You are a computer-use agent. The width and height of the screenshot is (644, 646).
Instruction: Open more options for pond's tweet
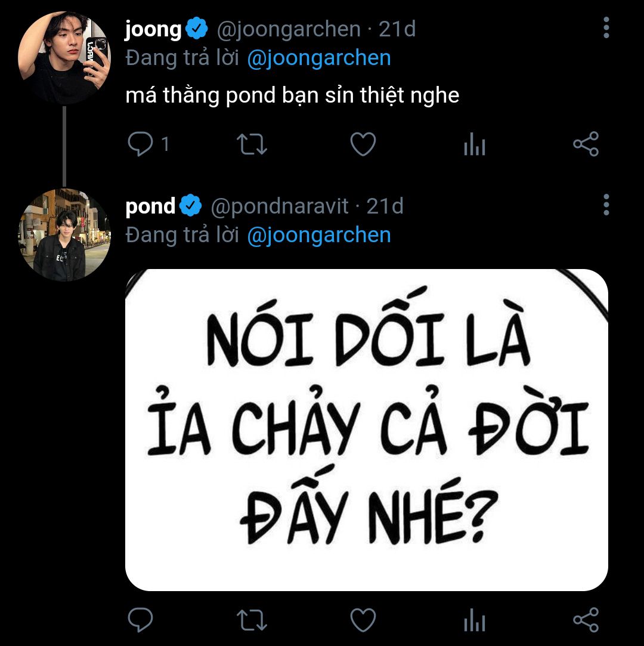pos(606,205)
